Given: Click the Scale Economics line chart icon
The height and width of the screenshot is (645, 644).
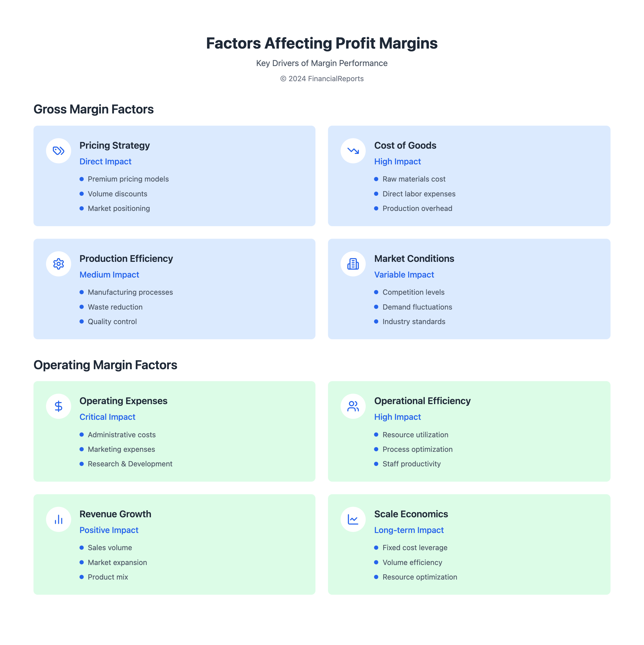Looking at the screenshot, I should pyautogui.click(x=353, y=520).
